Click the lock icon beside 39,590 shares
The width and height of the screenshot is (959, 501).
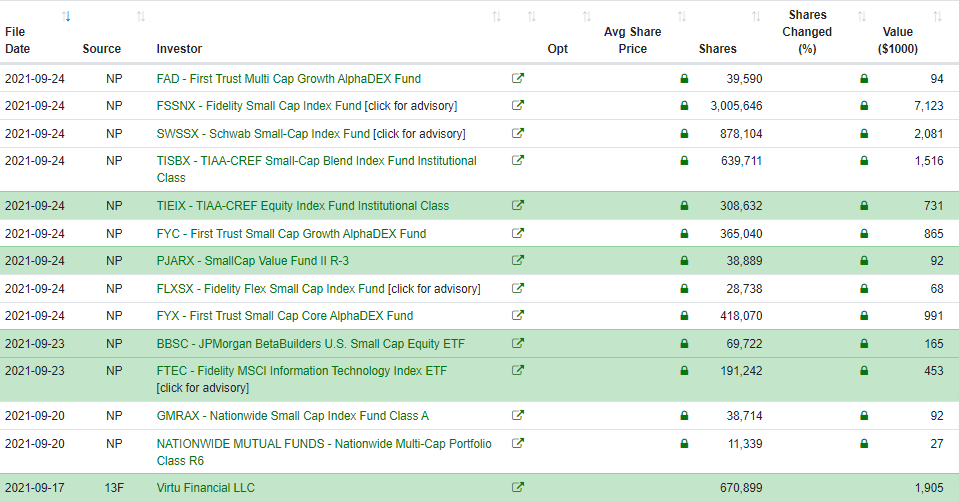[684, 78]
